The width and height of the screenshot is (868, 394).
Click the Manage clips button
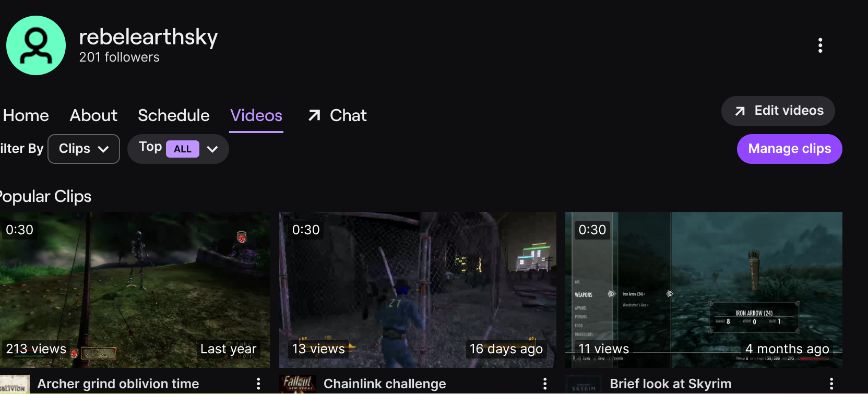(x=789, y=149)
